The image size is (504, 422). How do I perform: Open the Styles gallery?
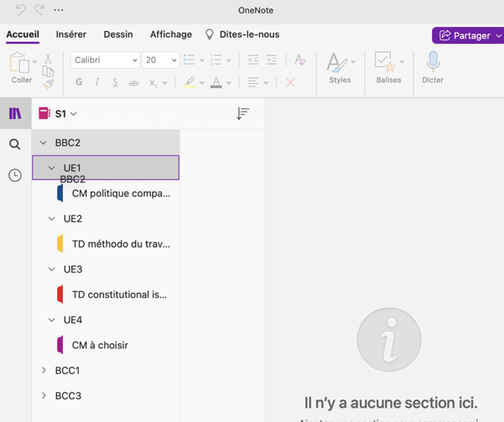pyautogui.click(x=337, y=63)
